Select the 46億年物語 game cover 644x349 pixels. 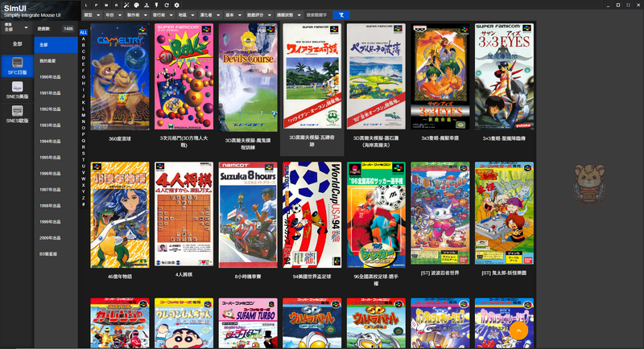click(120, 215)
